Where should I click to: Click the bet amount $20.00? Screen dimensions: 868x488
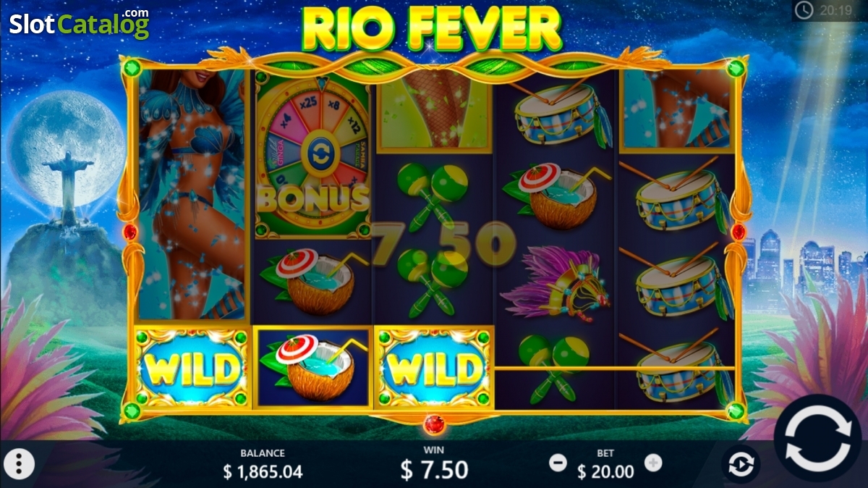click(x=605, y=472)
